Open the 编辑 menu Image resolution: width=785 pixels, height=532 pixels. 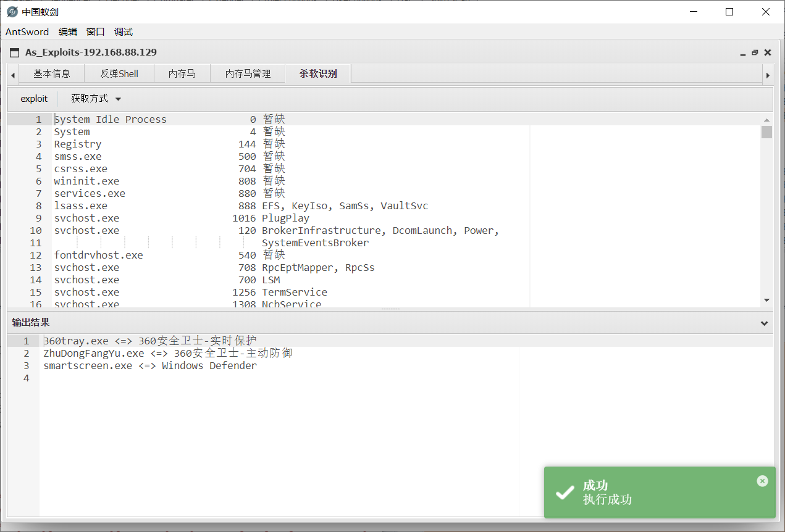[x=67, y=31]
